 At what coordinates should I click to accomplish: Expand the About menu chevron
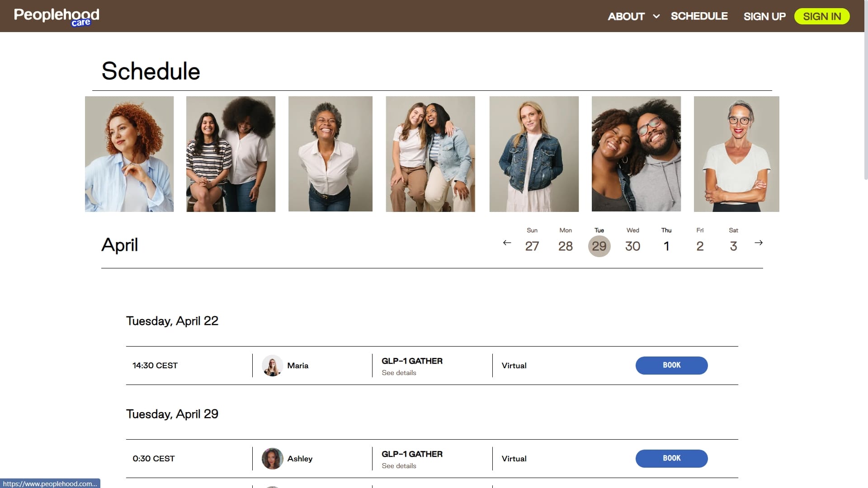pyautogui.click(x=656, y=16)
